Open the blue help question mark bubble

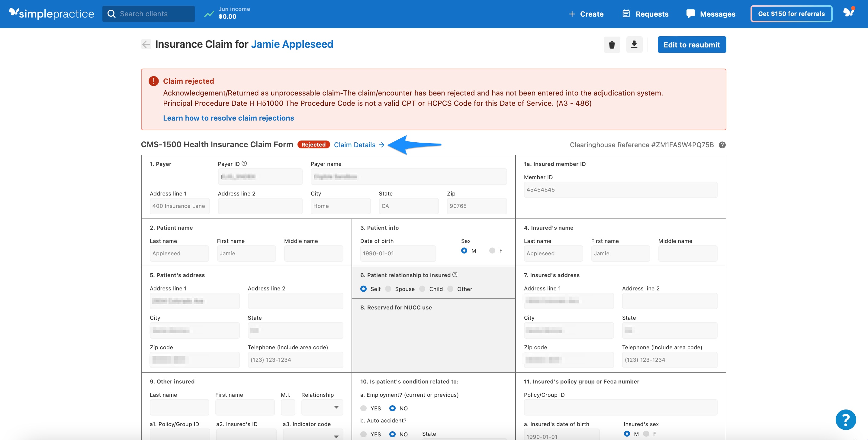point(845,419)
